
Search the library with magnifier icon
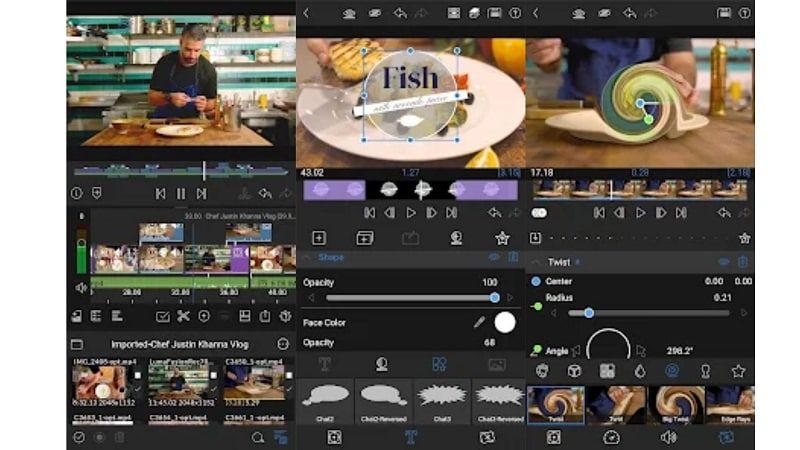(x=258, y=437)
